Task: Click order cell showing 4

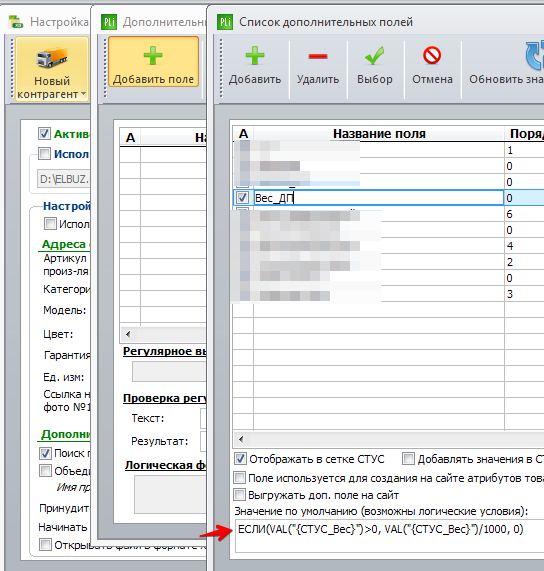Action: pyautogui.click(x=524, y=246)
